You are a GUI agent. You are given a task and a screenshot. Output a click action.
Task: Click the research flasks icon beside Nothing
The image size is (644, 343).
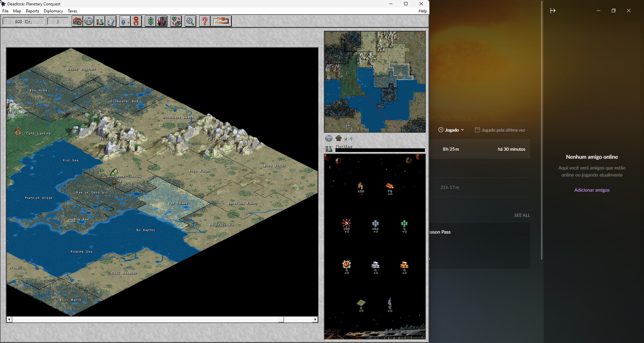[x=329, y=148]
